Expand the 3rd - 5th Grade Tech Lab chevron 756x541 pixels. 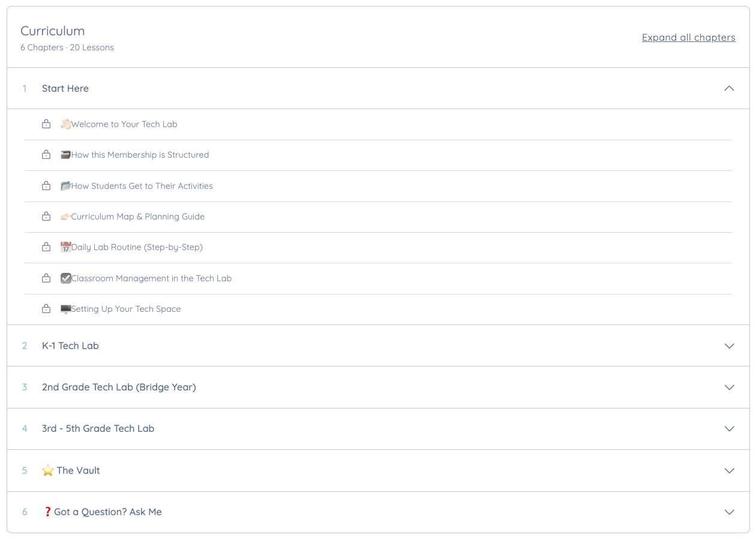[x=730, y=429]
